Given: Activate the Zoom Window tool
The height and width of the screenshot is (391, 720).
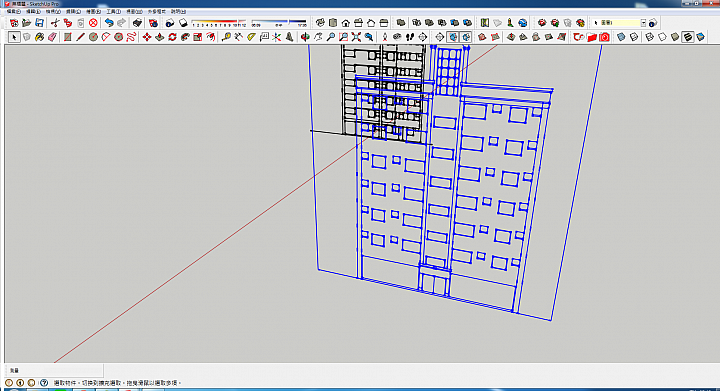Looking at the screenshot, I should pos(343,37).
